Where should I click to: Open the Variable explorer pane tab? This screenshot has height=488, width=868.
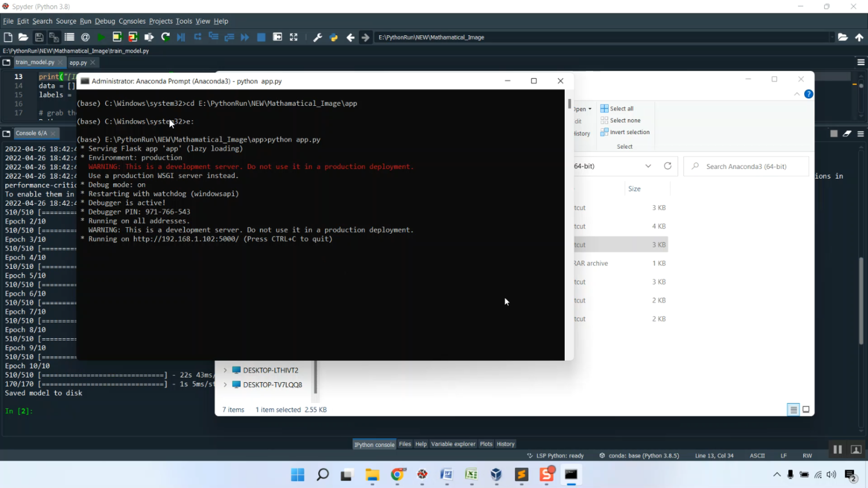pyautogui.click(x=453, y=444)
